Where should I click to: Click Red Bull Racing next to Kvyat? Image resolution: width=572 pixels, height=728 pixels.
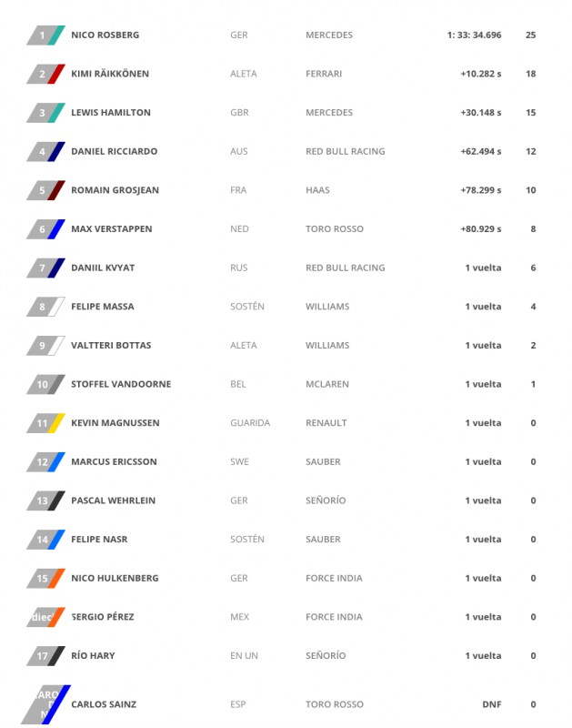[x=346, y=268]
